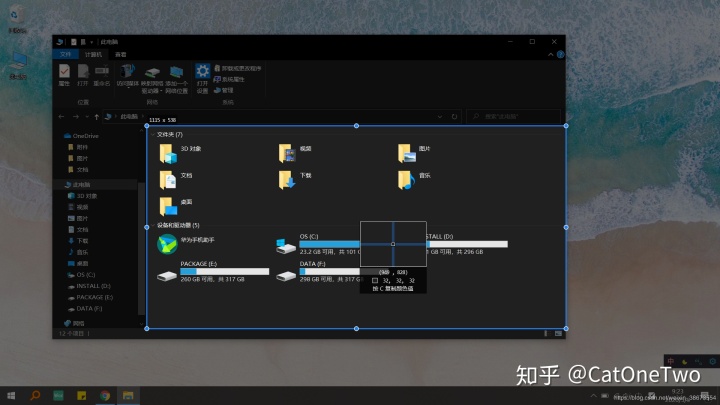Open the address bar history dropdown

[440, 117]
